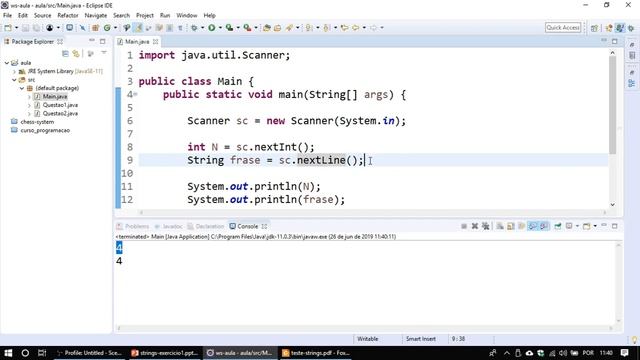Open the Open Console dropdown arrow
This screenshot has height=360, width=640.
click(x=595, y=226)
